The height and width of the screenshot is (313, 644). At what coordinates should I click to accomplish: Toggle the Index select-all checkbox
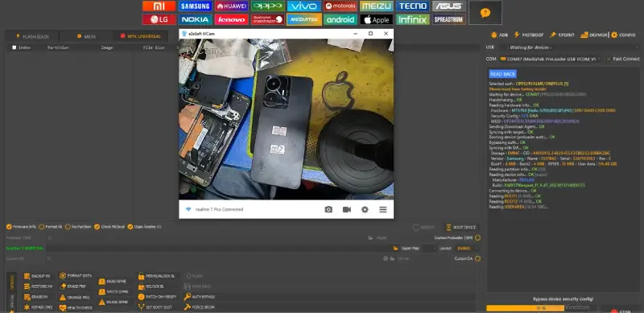click(14, 47)
